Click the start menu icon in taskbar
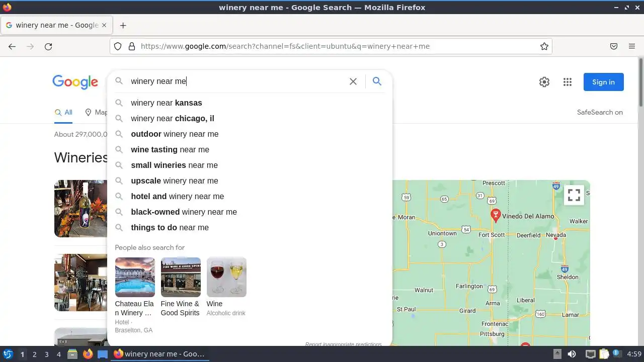This screenshot has width=644, height=362. pyautogui.click(x=8, y=354)
